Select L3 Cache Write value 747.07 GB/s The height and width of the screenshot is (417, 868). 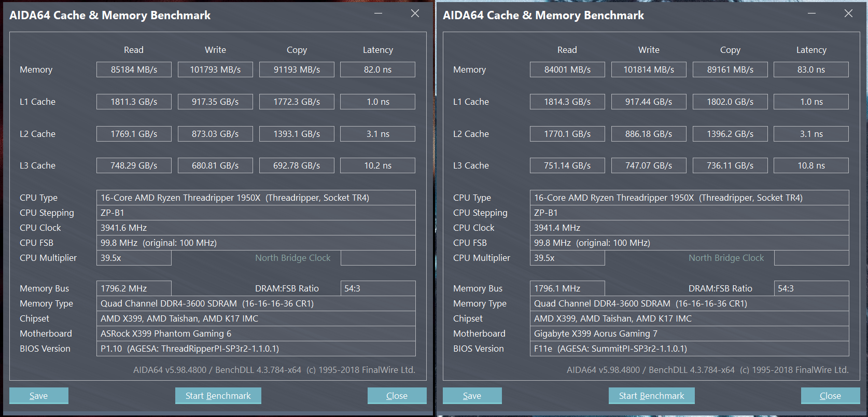coord(649,165)
